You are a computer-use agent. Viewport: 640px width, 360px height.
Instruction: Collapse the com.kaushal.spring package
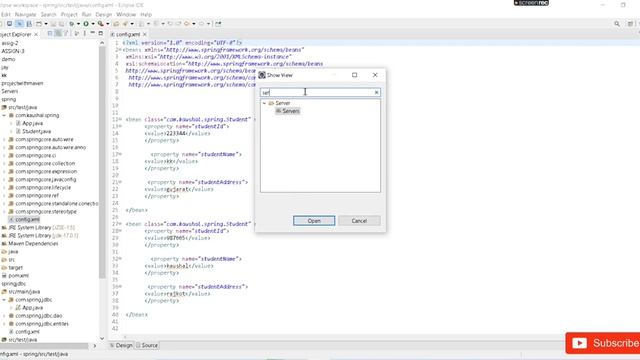coord(4,116)
